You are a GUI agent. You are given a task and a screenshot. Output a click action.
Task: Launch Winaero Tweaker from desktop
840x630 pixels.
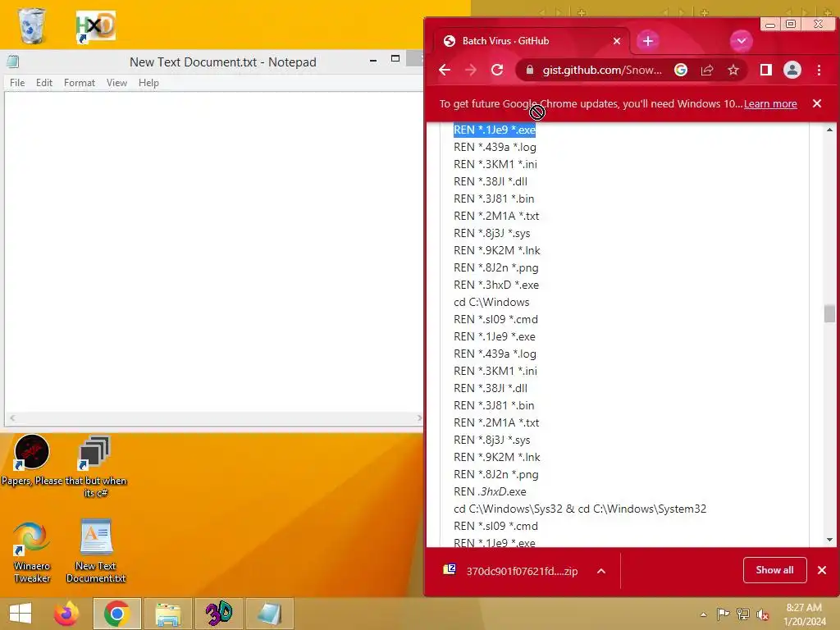pos(32,552)
